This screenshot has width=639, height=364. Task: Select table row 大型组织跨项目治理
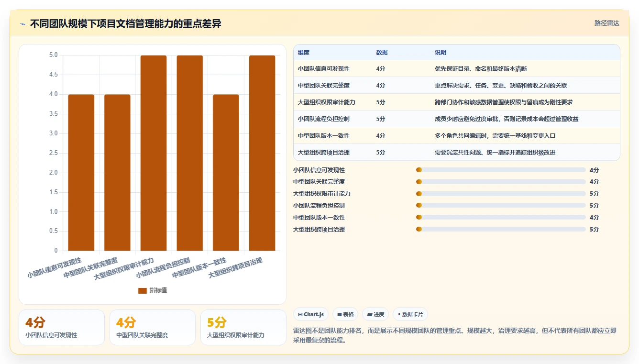(x=457, y=153)
